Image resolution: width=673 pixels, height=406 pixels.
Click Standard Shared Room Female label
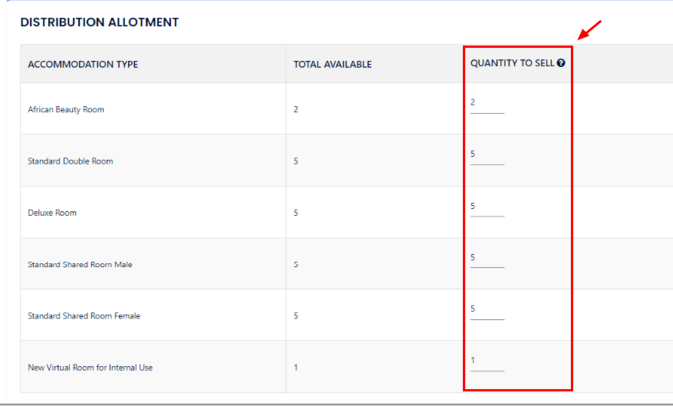click(83, 316)
